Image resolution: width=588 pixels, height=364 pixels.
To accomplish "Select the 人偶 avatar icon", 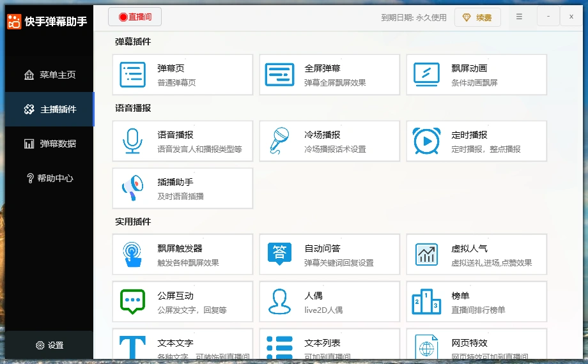I will click(x=279, y=301).
